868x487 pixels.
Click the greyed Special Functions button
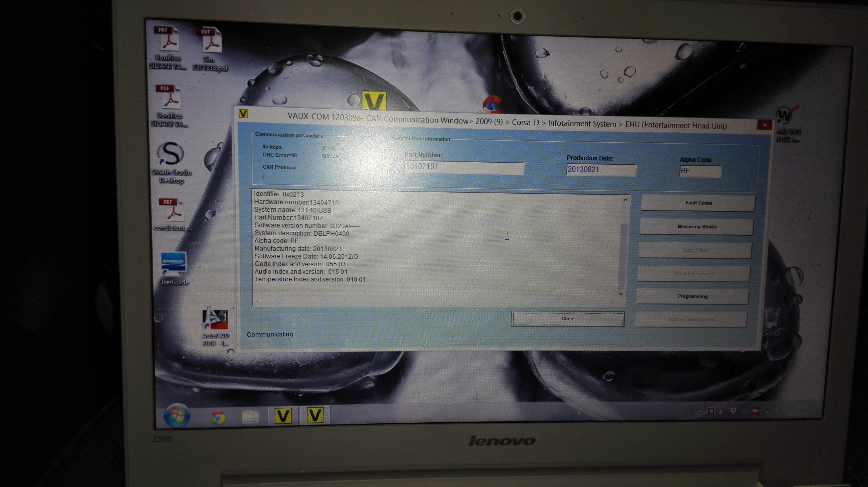(x=694, y=274)
